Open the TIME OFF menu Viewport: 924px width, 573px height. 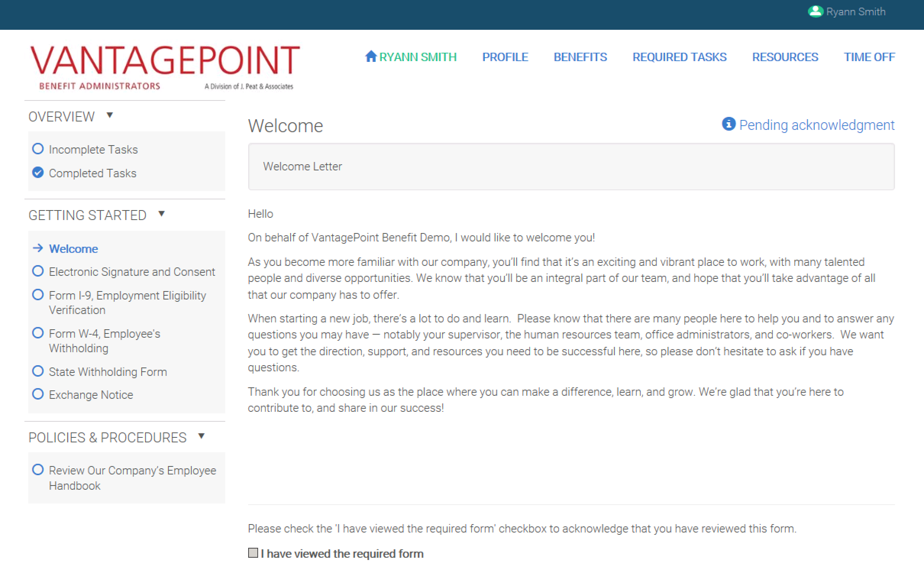(869, 57)
